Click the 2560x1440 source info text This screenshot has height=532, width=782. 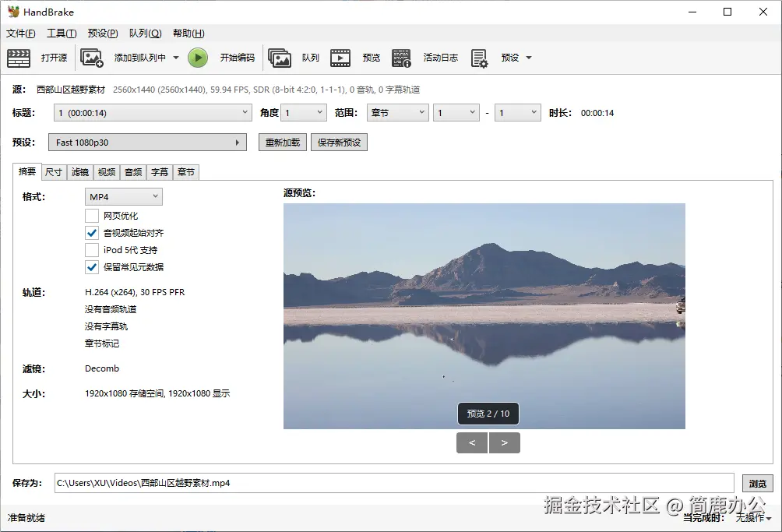click(x=266, y=90)
